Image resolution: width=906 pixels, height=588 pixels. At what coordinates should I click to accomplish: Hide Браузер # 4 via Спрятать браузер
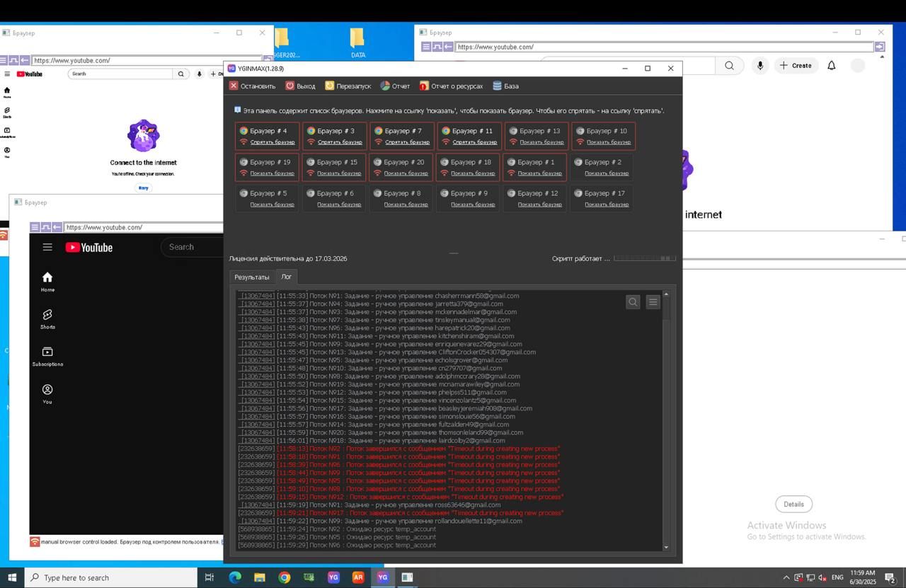coord(272,142)
